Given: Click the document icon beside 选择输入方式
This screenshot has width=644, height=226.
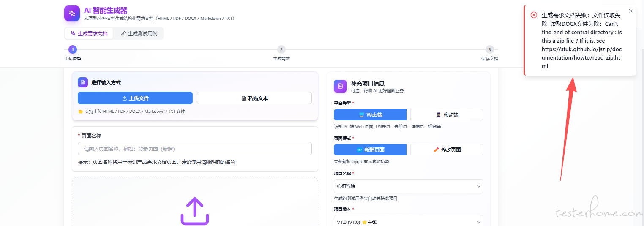Looking at the screenshot, I should 83,82.
